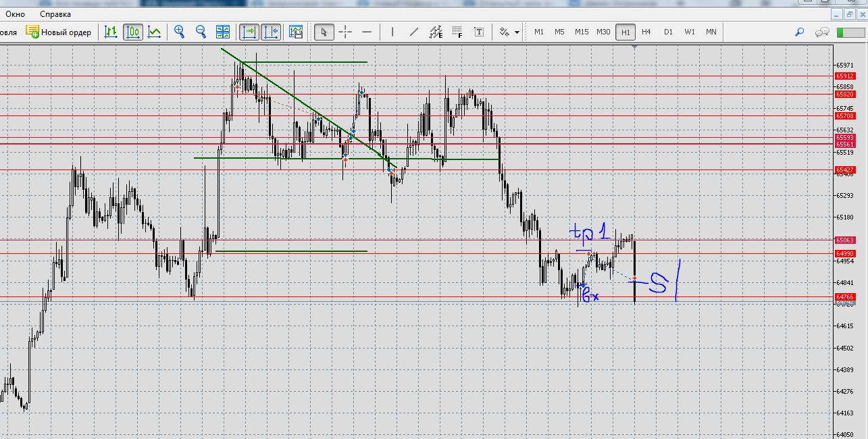The height and width of the screenshot is (439, 868).
Task: Open the chart templates icon
Action: tap(296, 32)
